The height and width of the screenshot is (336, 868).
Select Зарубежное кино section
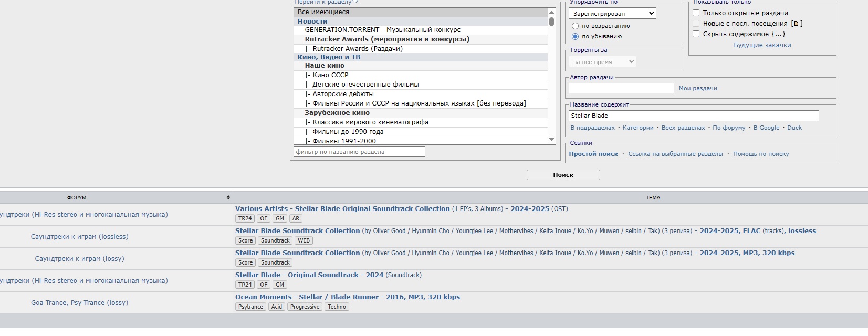421,113
